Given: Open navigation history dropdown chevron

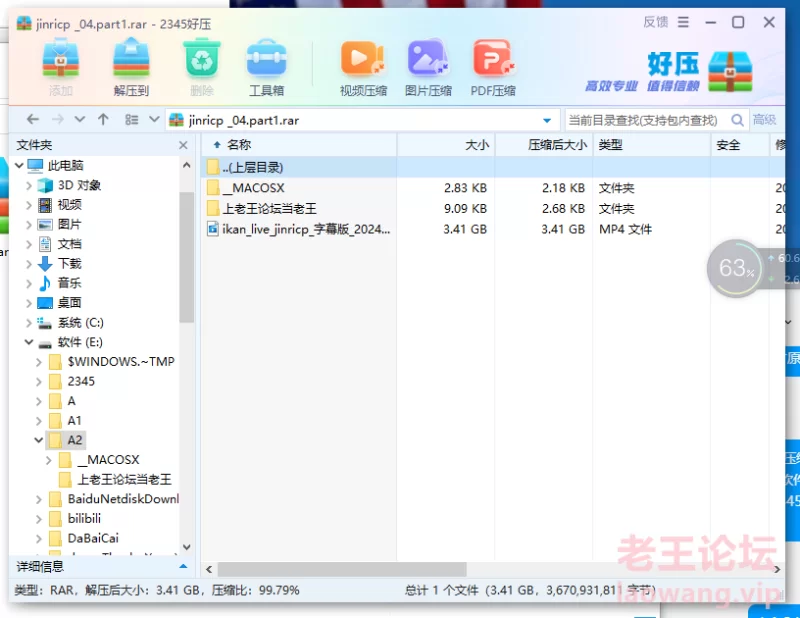Looking at the screenshot, I should (x=80, y=119).
